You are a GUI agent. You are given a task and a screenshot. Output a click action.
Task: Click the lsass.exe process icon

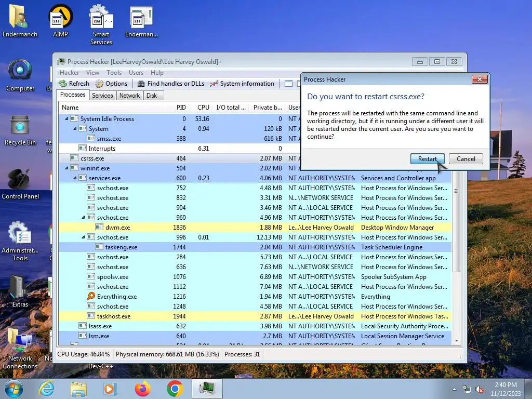point(83,326)
